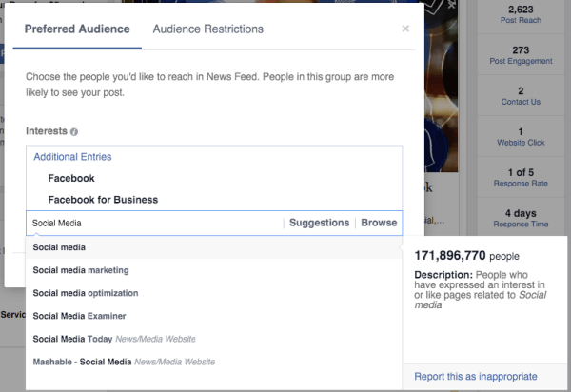Open Post Engagement stat

(x=521, y=55)
